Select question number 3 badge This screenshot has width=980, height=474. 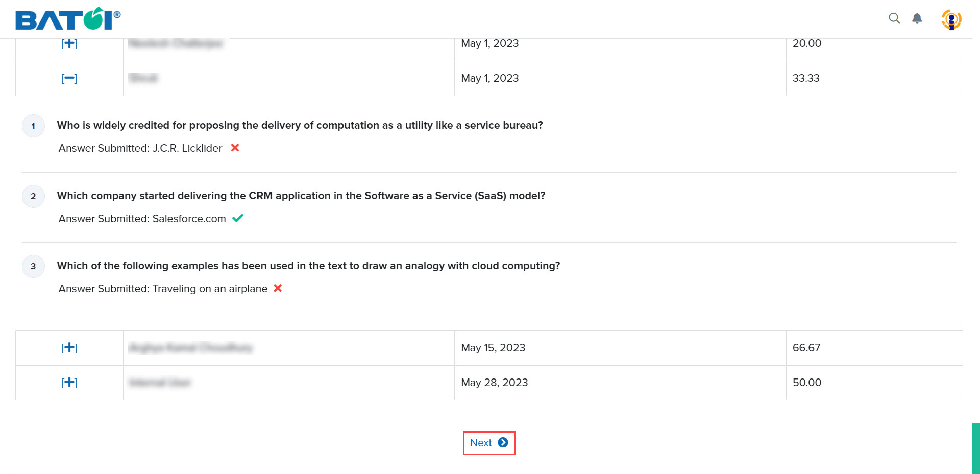pyautogui.click(x=34, y=266)
